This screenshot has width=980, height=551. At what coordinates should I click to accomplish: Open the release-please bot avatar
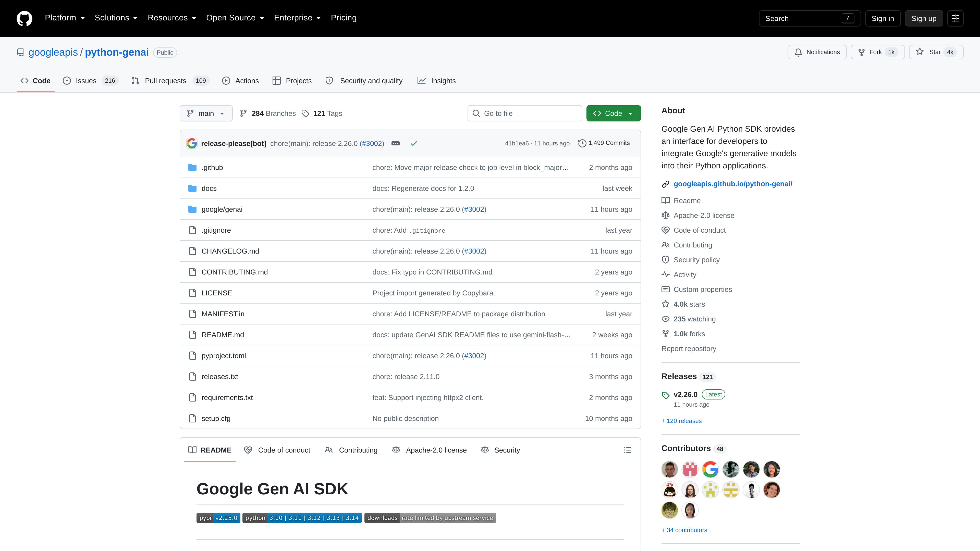[x=192, y=143]
